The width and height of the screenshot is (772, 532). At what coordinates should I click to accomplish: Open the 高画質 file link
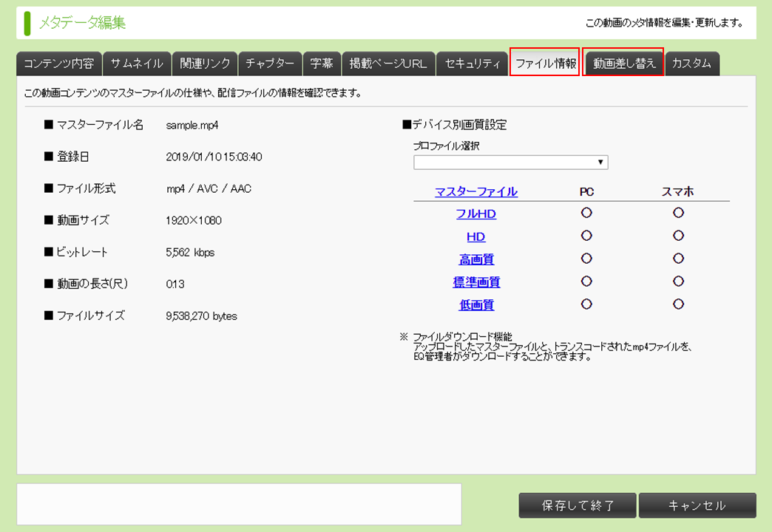pos(476,259)
